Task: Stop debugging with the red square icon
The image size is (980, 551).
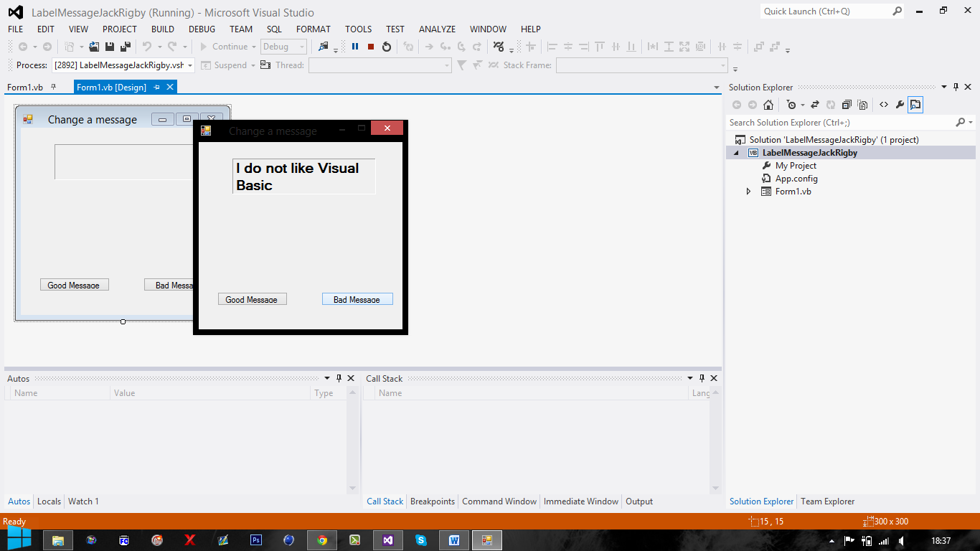Action: [371, 47]
